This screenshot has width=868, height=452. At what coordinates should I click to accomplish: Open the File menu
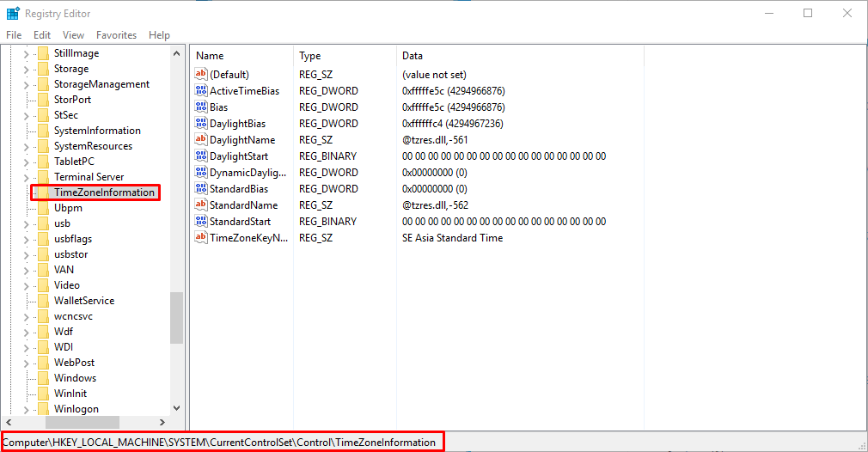click(x=14, y=35)
